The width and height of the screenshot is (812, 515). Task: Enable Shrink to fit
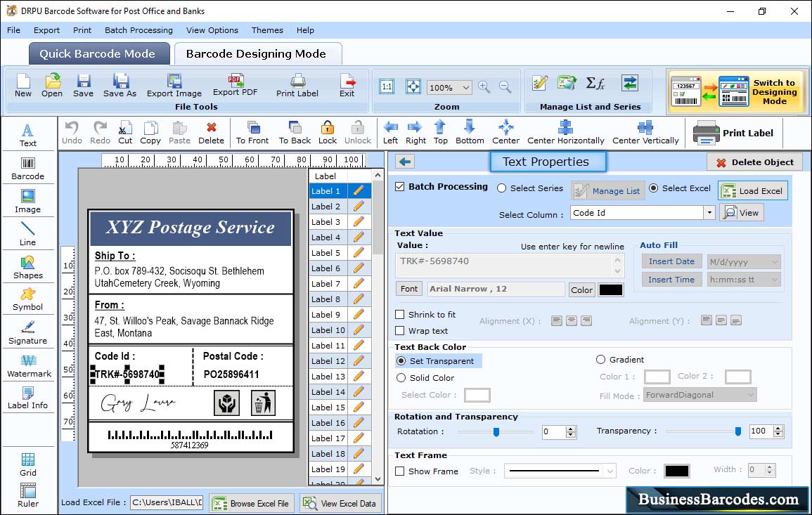coord(400,315)
